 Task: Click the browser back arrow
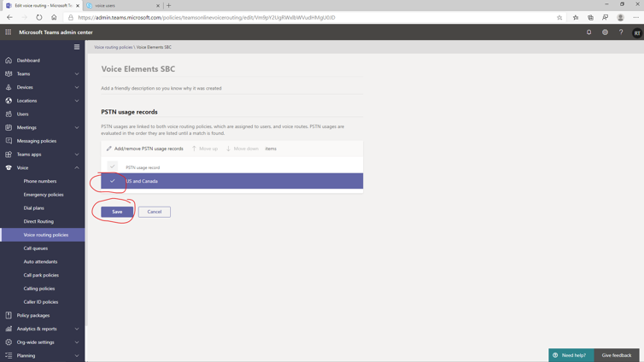tap(9, 17)
